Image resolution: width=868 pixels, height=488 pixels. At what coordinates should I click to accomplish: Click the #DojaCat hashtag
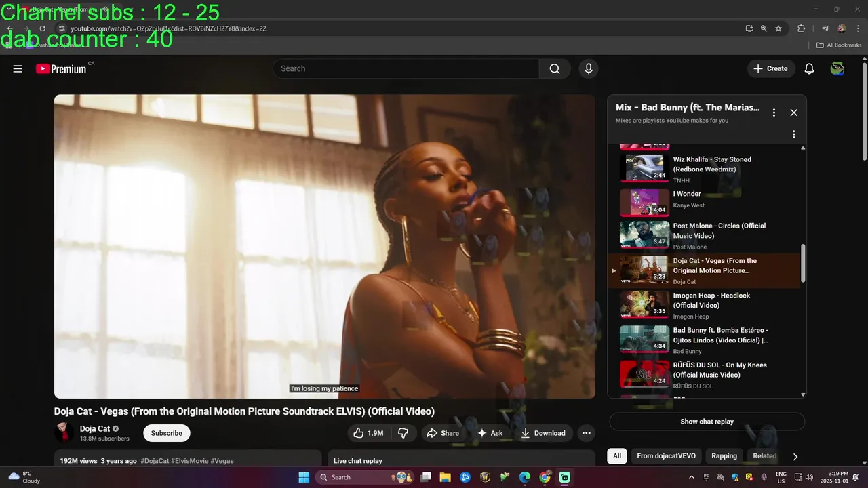pos(155,461)
